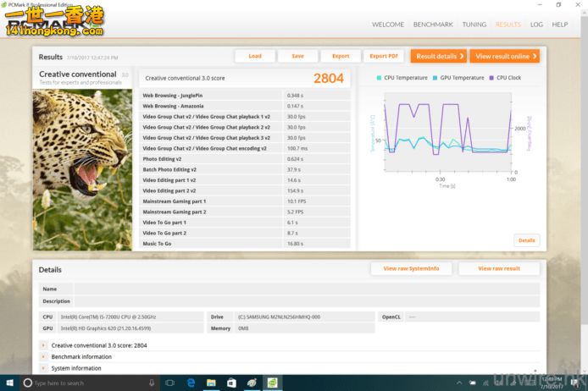Click the Export button

coord(341,56)
